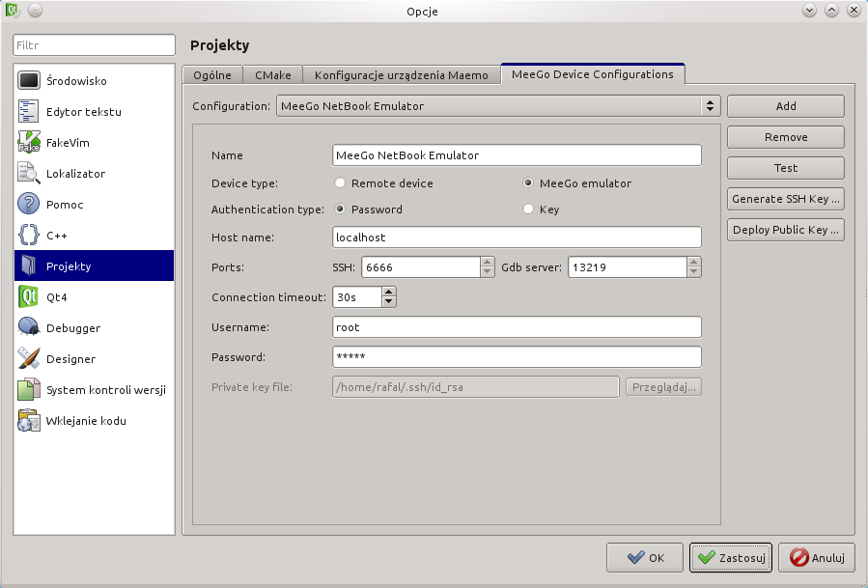Open the Configuration combo box
Viewport: 868px width, 588px height.
pos(498,106)
